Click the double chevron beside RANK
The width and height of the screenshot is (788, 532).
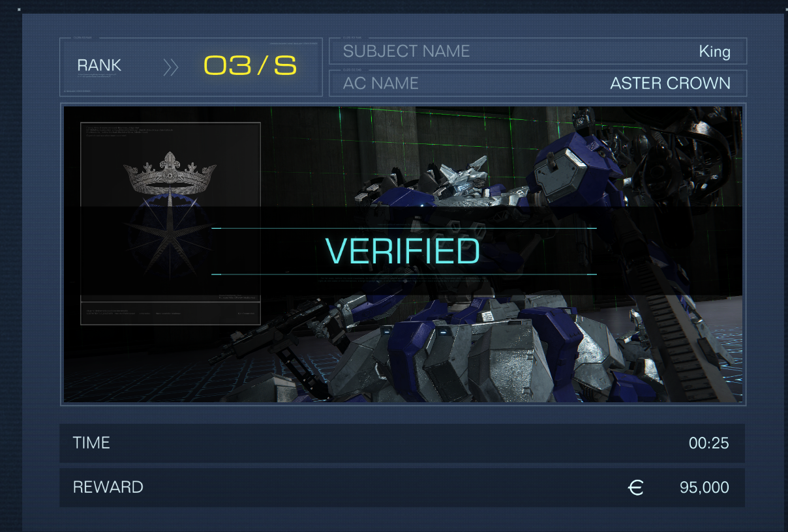pos(170,67)
